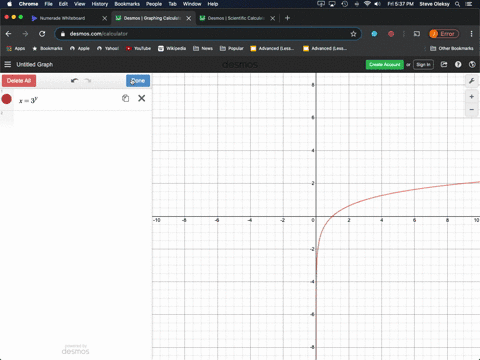This screenshot has width=480, height=360.
Task: Click the blue Done button
Action: tap(138, 81)
